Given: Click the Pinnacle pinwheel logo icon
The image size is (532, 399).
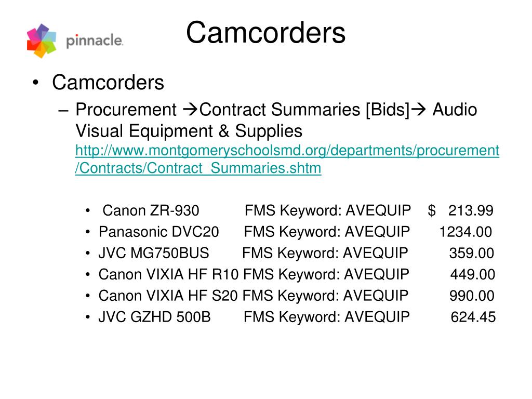Looking at the screenshot, I should pyautogui.click(x=42, y=41).
